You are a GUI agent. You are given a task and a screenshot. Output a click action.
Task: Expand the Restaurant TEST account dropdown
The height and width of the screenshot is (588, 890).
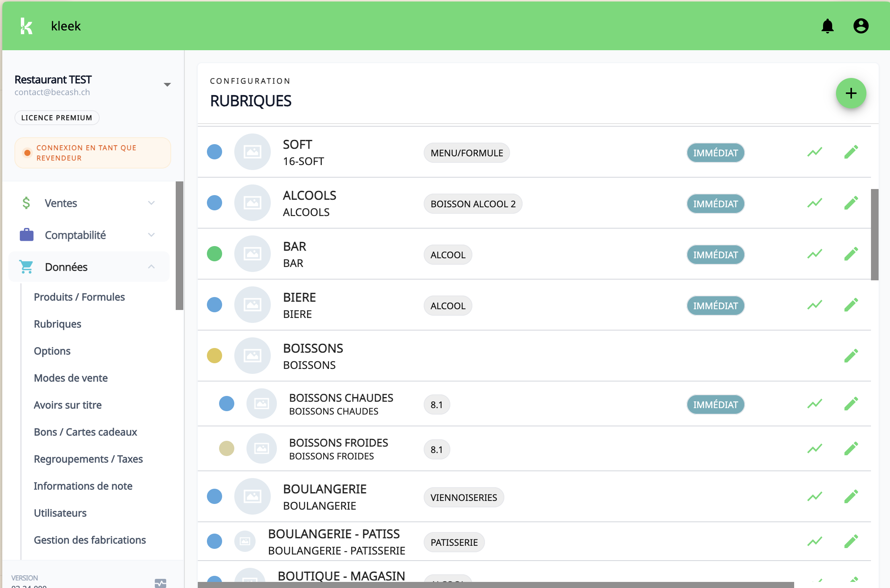click(x=167, y=85)
